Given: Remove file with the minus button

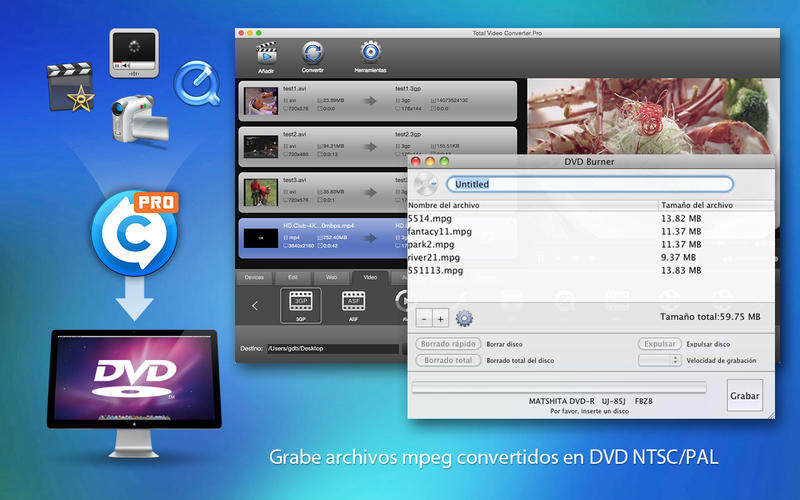Looking at the screenshot, I should (424, 319).
